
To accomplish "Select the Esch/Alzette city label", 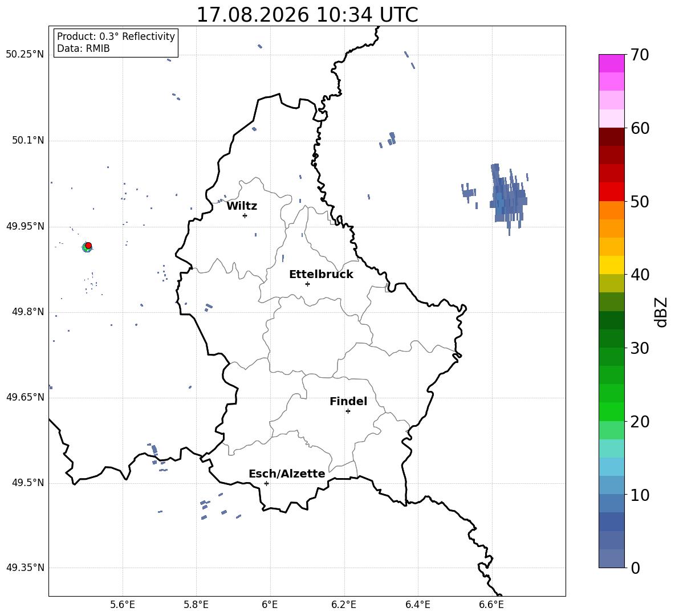I will (x=287, y=474).
